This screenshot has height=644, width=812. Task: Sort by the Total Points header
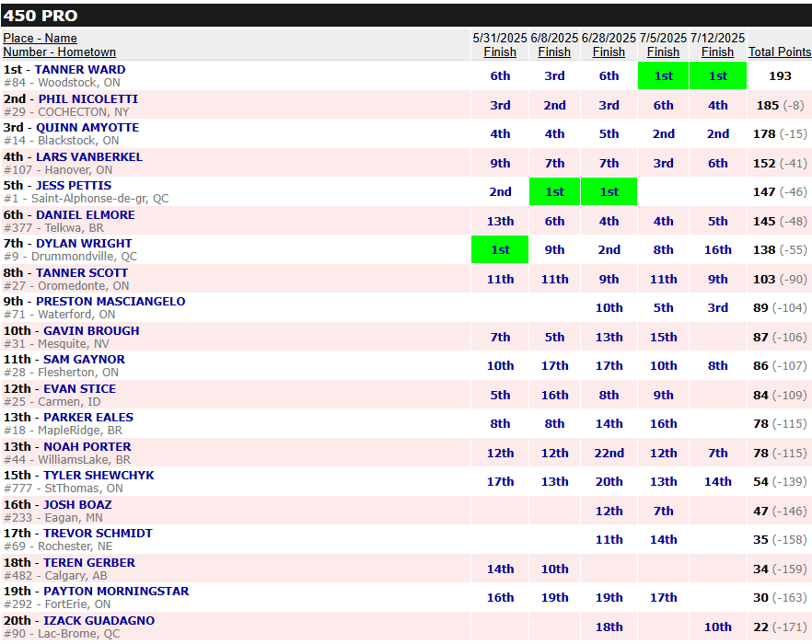780,52
